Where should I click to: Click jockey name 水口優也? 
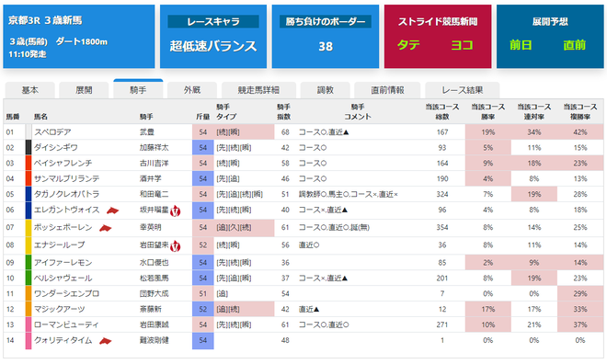click(x=155, y=263)
